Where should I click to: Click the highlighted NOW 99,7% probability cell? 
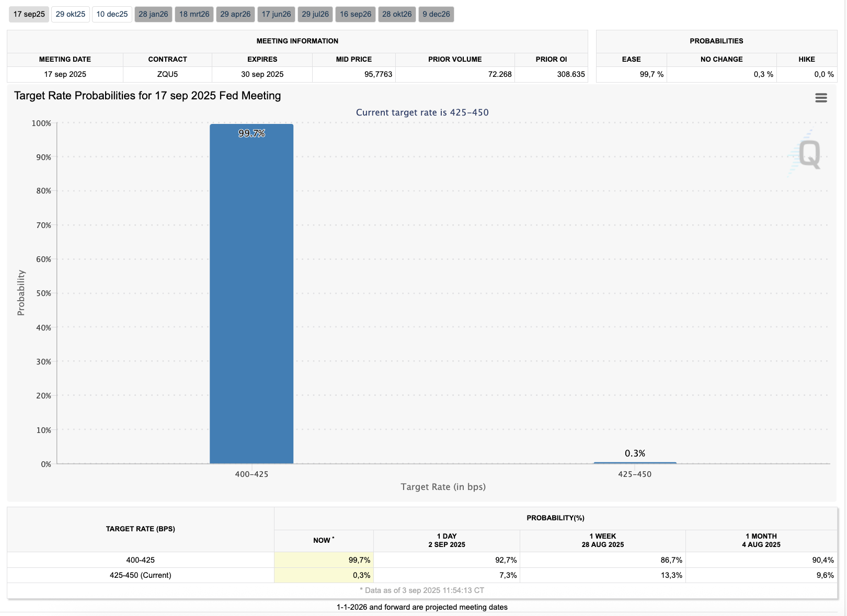[x=324, y=560]
